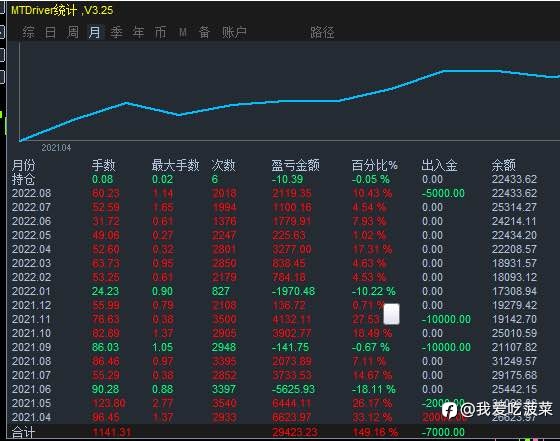Image resolution: width=560 pixels, height=441 pixels.
Task: Select the 币 currency tab
Action: tap(160, 32)
